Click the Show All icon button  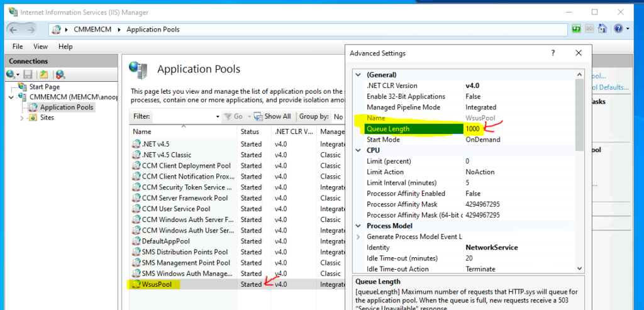272,116
